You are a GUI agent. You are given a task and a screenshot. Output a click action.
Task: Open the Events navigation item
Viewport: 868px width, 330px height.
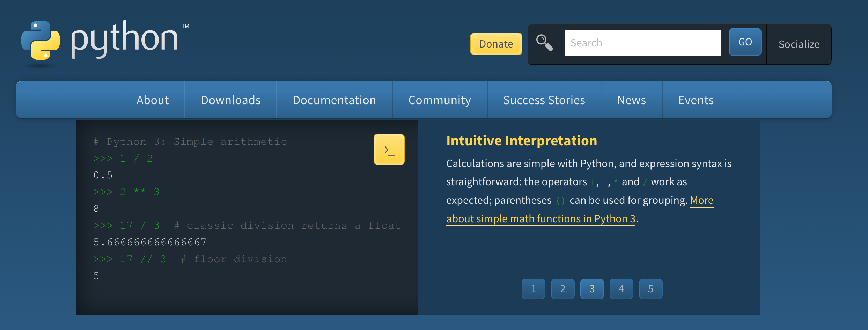tap(696, 100)
